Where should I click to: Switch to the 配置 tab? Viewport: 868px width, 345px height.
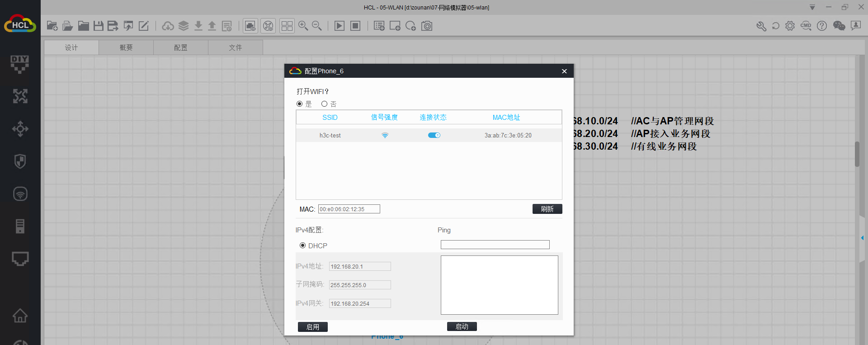point(181,47)
